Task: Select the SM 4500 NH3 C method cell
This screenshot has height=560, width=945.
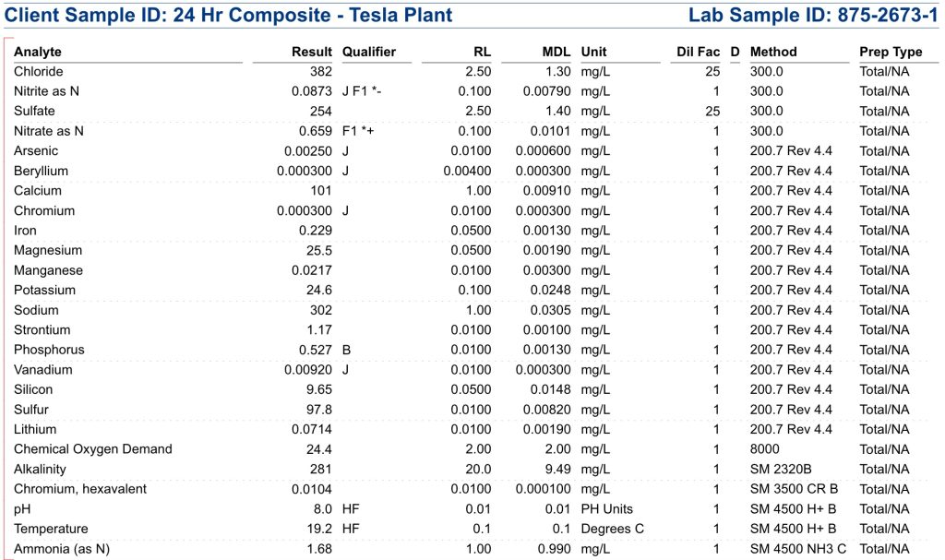Action: pyautogui.click(x=797, y=549)
